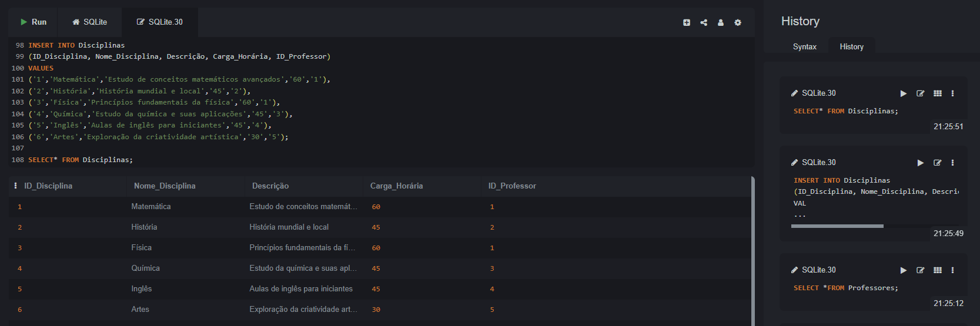Viewport: 980px width, 326px height.
Task: Edit the INSERT INTO Disciplinas history entry
Action: pyautogui.click(x=938, y=163)
